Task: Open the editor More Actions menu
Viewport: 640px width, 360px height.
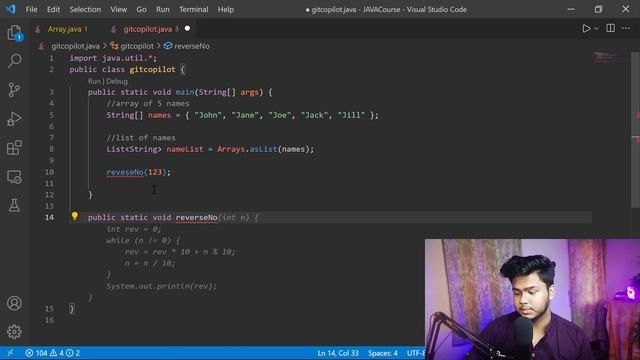Action: [626, 28]
